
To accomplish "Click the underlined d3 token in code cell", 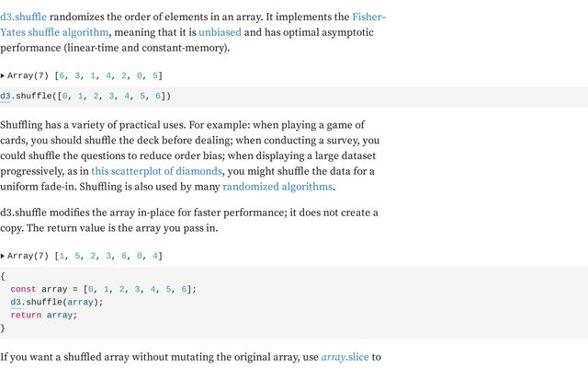I will click(x=6, y=96).
